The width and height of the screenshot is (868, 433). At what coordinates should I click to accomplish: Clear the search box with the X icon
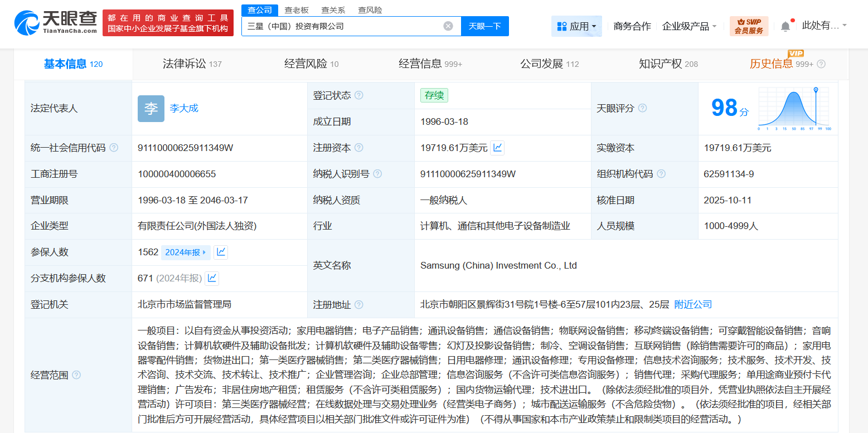pos(448,26)
